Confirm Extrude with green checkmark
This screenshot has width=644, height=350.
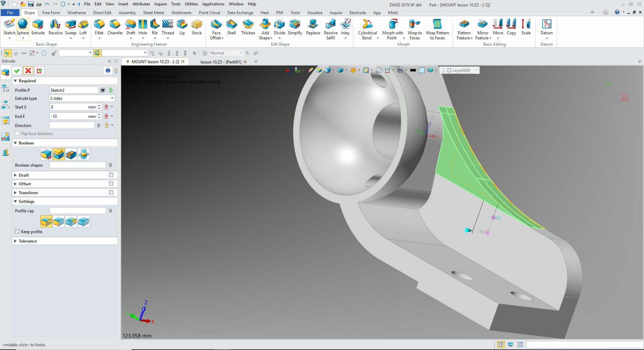coord(17,71)
